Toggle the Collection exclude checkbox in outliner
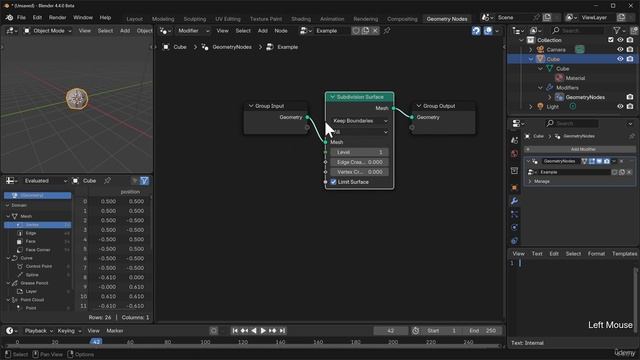 click(611, 40)
